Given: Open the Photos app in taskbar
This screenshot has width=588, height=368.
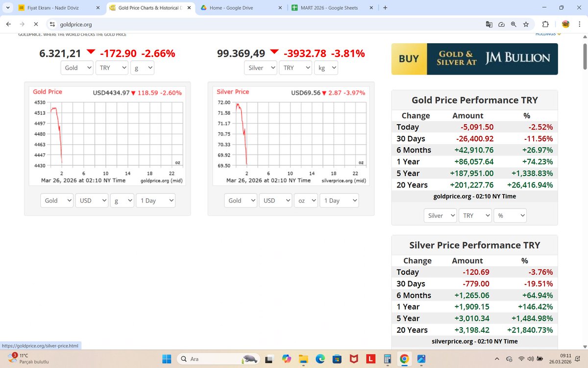Looking at the screenshot, I should 421,359.
